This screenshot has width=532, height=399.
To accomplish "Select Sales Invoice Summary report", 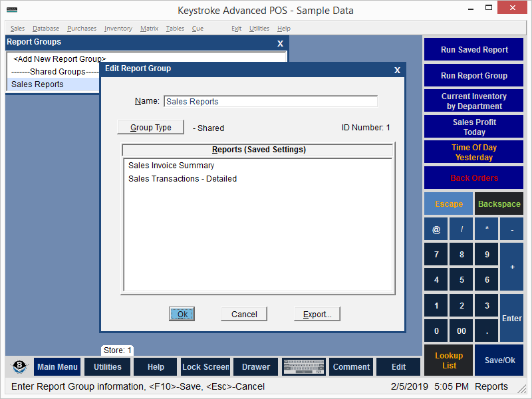I will [x=171, y=166].
